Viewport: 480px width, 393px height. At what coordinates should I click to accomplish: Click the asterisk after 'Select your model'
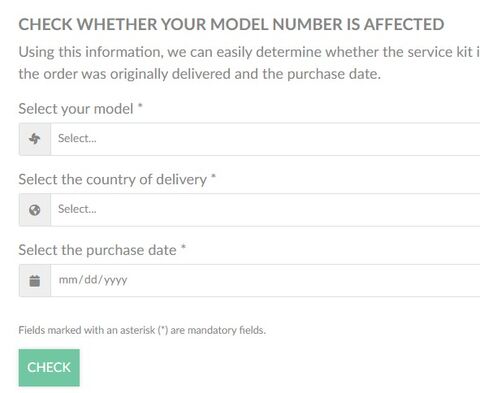click(x=140, y=106)
